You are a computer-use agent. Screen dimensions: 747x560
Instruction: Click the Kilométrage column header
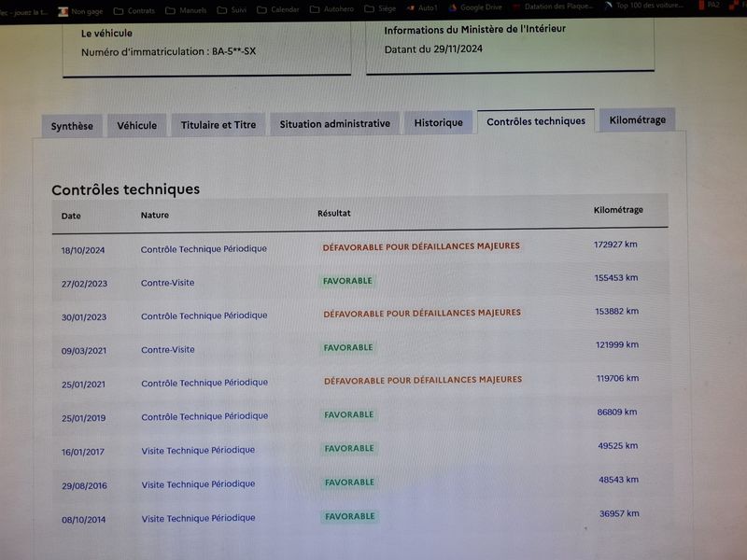(618, 210)
